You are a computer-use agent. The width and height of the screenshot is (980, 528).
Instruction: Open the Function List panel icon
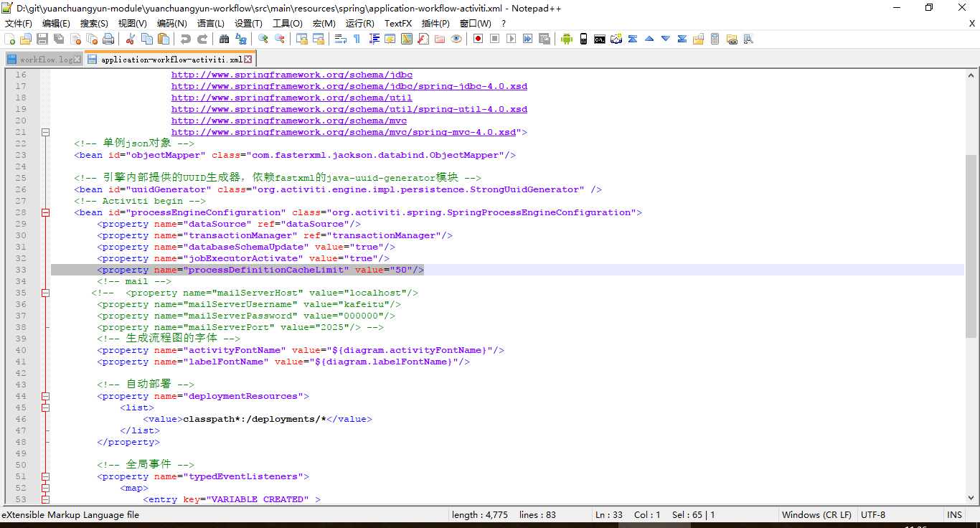[x=423, y=39]
